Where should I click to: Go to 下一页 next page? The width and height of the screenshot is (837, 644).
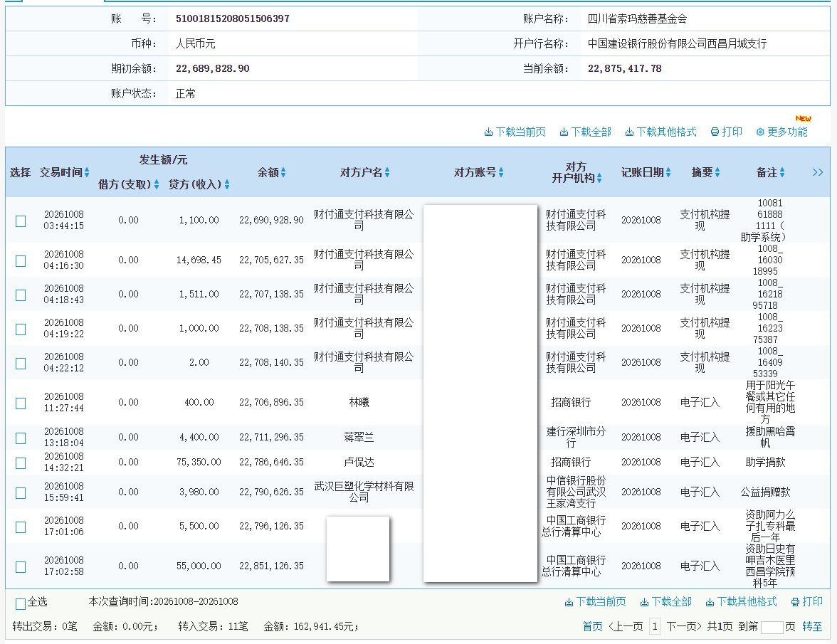click(684, 626)
